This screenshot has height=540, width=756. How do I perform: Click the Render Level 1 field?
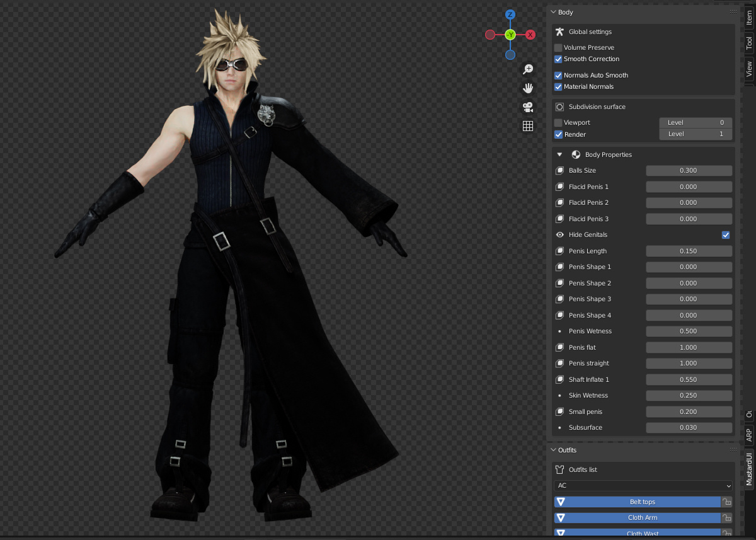pyautogui.click(x=696, y=134)
